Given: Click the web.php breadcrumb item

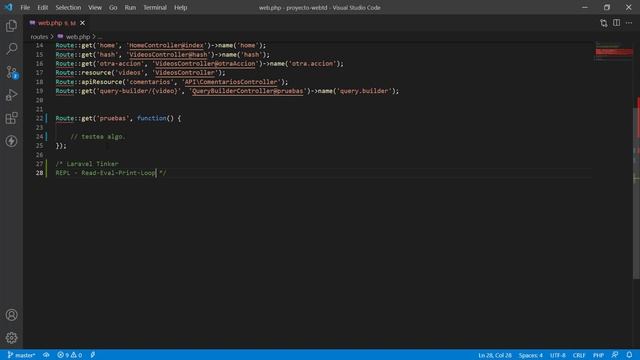Looking at the screenshot, I should 78,37.
